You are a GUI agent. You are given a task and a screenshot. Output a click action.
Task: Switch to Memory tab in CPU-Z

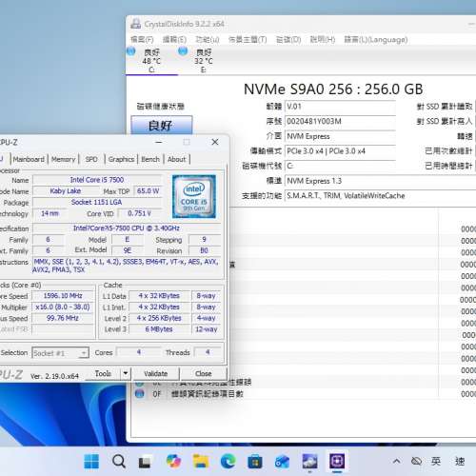click(63, 159)
